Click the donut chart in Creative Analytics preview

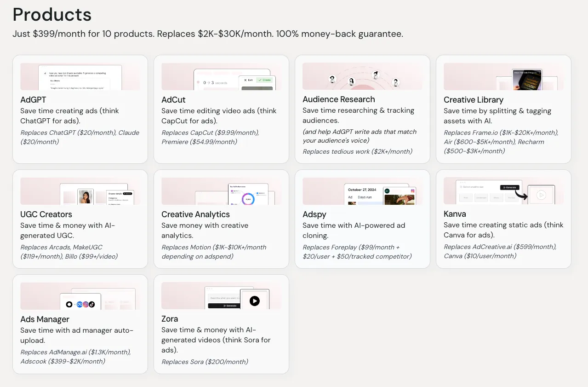248,199
